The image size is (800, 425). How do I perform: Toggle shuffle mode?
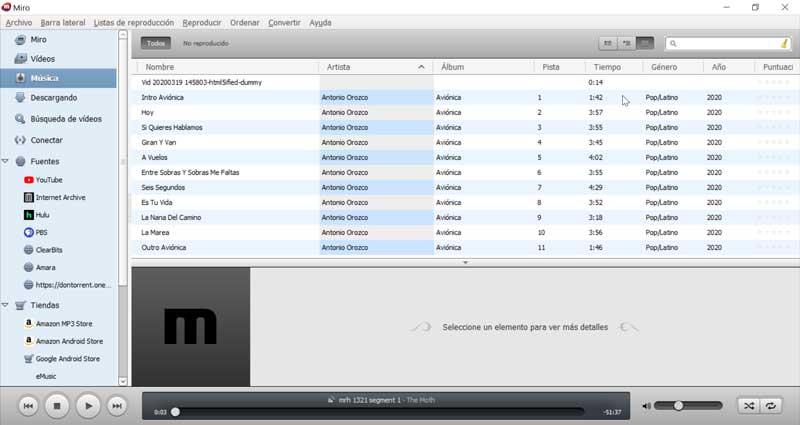[x=748, y=406]
